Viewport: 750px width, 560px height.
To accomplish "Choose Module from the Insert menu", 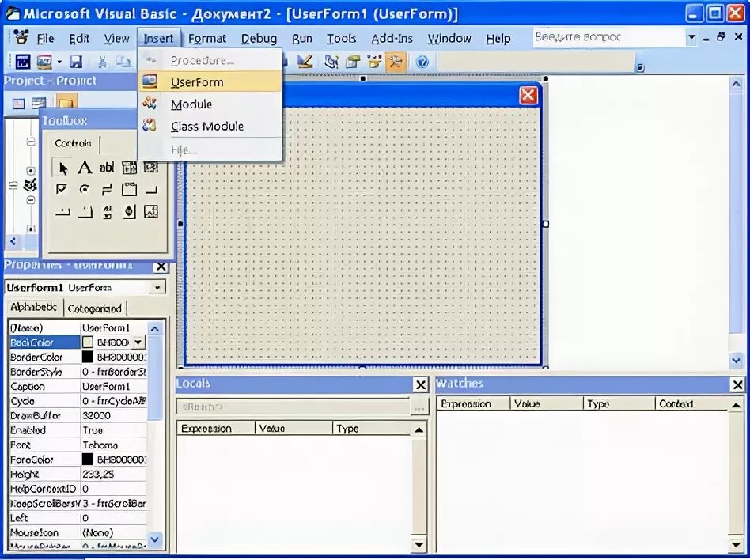I will tap(210, 104).
